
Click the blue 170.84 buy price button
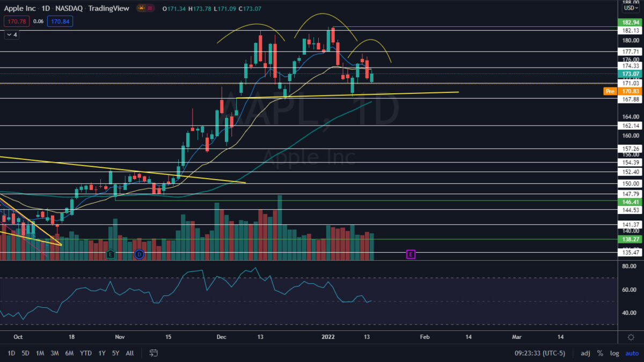(60, 21)
